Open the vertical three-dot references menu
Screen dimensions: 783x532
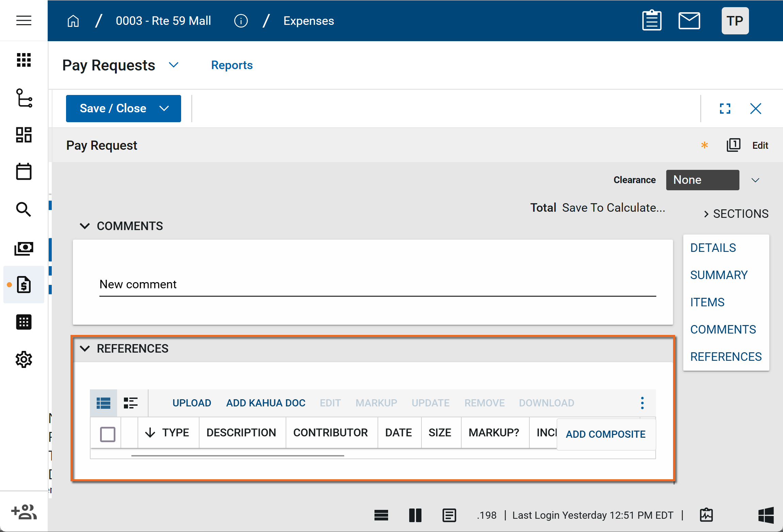[x=642, y=403]
